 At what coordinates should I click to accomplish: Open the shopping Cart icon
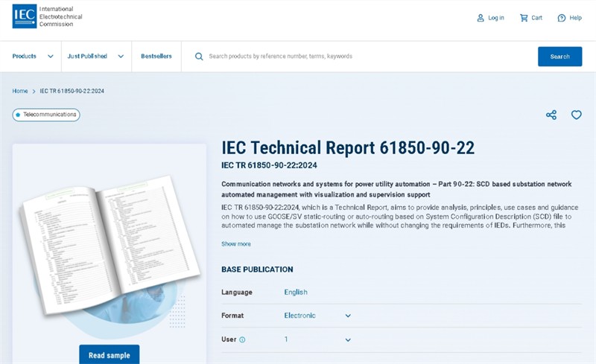click(x=524, y=18)
